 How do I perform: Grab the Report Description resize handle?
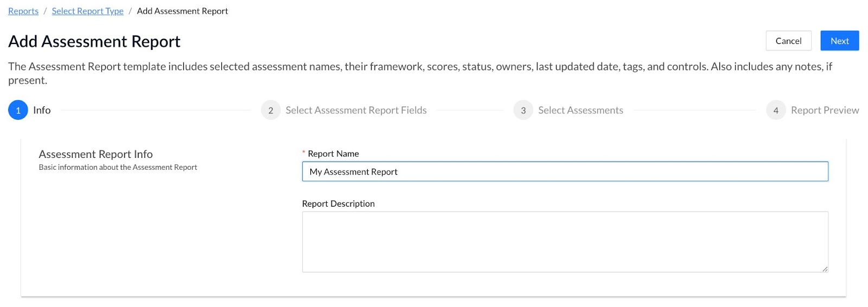(825, 269)
